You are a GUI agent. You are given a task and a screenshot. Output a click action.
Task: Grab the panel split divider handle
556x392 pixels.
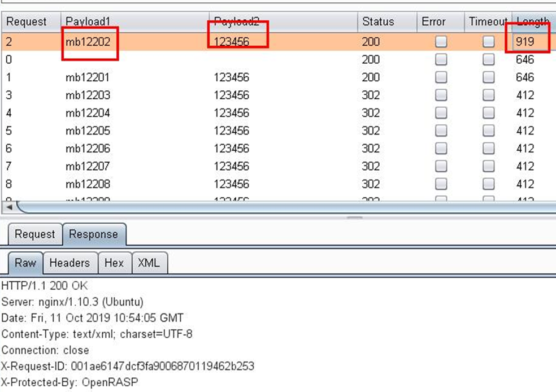pos(355,217)
